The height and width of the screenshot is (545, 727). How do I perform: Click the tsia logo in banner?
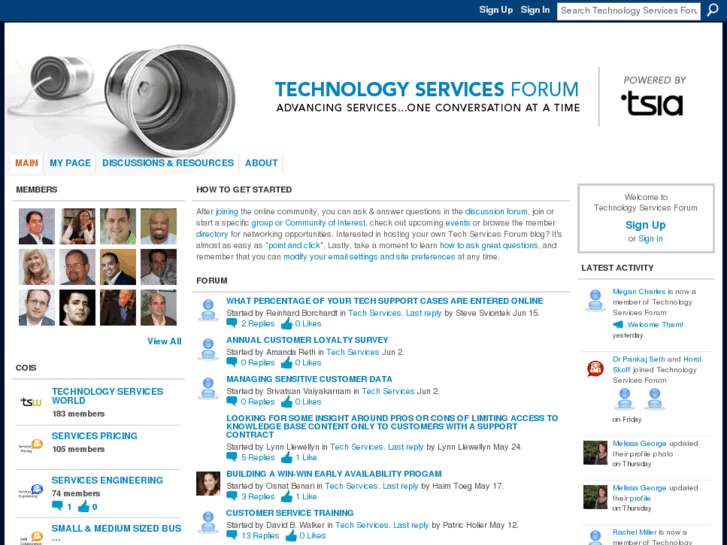coord(652,104)
